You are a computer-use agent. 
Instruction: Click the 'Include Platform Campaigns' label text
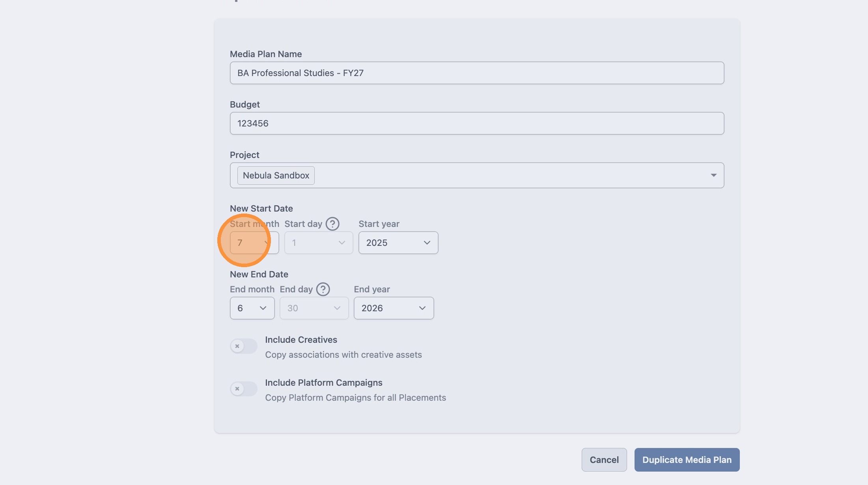[324, 383]
